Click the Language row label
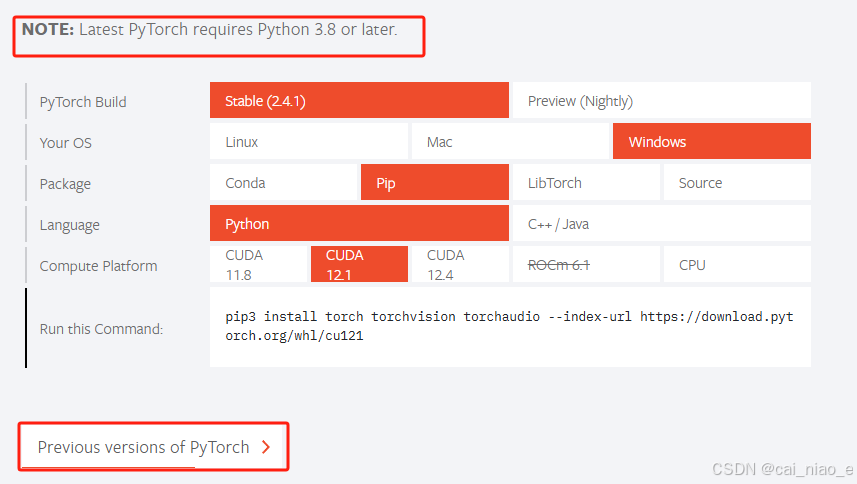This screenshot has width=857, height=484. coord(69,225)
